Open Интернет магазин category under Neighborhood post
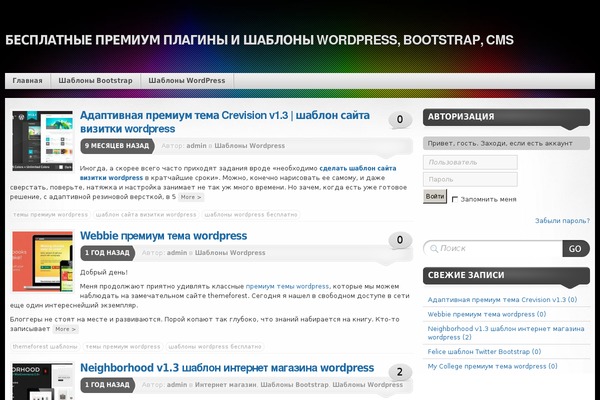This screenshot has width=600, height=400. click(226, 385)
